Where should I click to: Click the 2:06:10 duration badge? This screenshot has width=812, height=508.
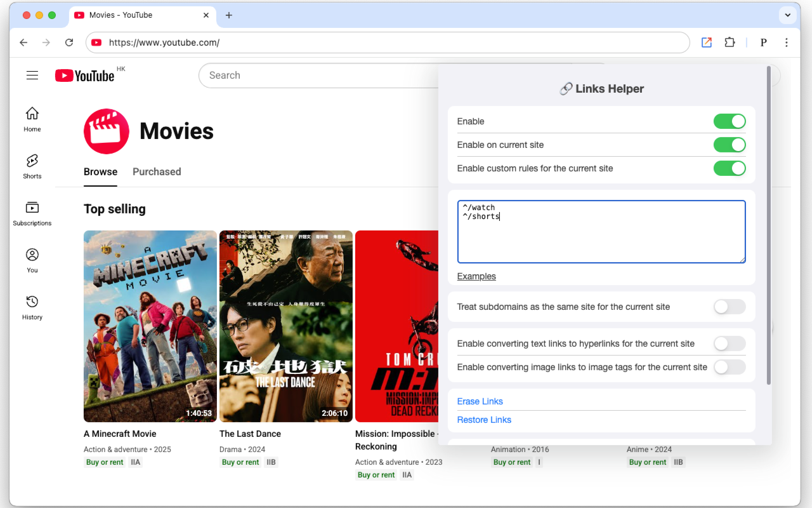click(334, 413)
